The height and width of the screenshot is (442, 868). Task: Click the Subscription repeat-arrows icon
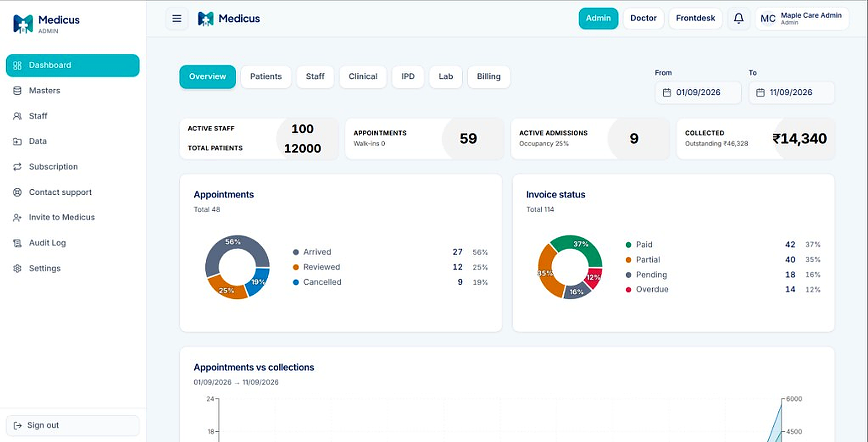tap(17, 167)
